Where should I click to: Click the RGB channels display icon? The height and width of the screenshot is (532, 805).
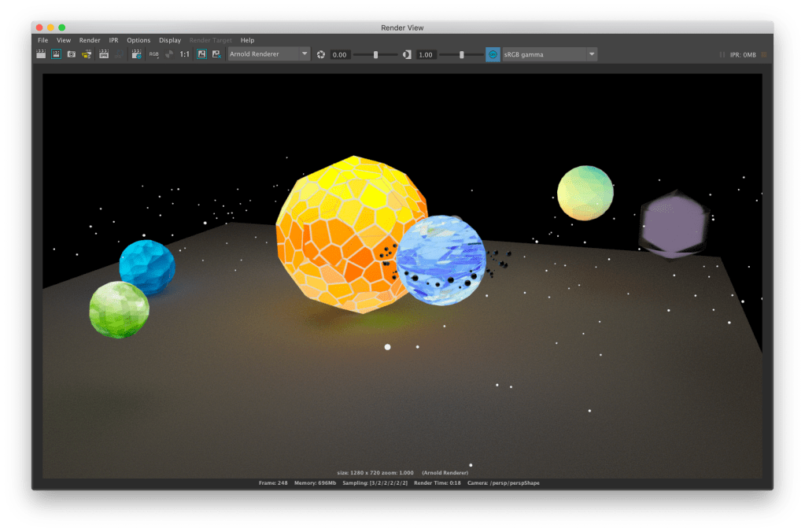[x=153, y=54]
